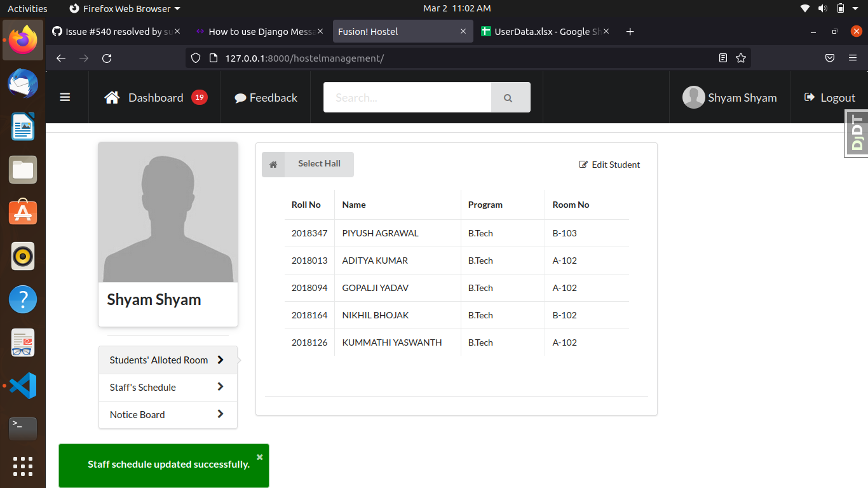Open the document viewer dock icon
The image size is (868, 488).
click(x=23, y=342)
